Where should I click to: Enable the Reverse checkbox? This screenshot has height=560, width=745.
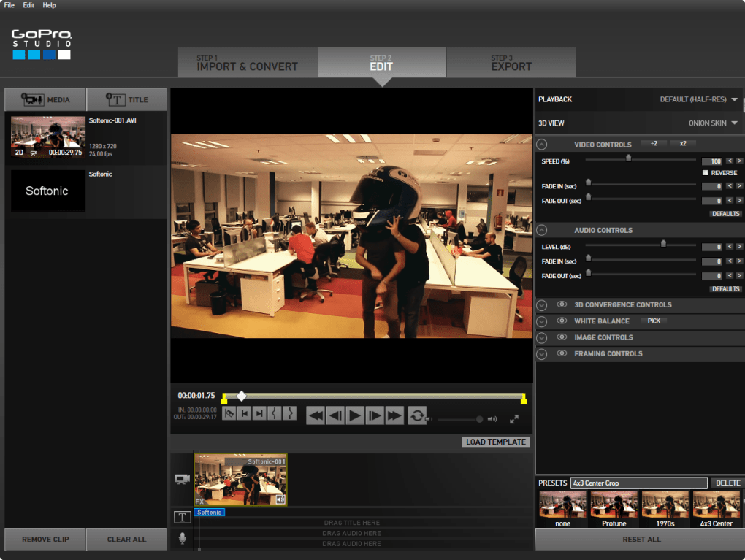(x=705, y=173)
